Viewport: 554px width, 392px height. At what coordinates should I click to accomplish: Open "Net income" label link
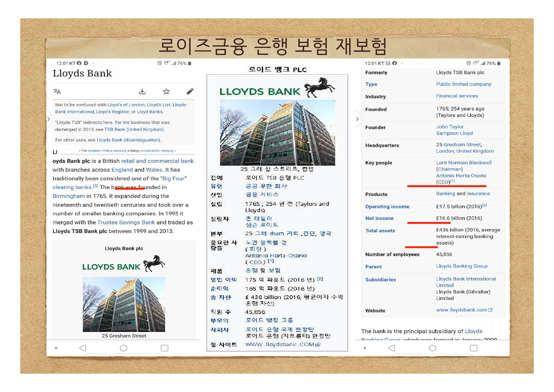coord(379,218)
